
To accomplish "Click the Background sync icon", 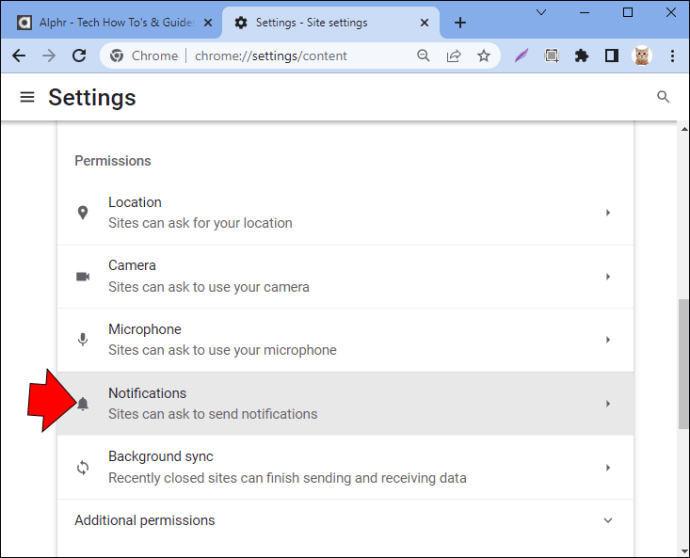I will [x=83, y=467].
